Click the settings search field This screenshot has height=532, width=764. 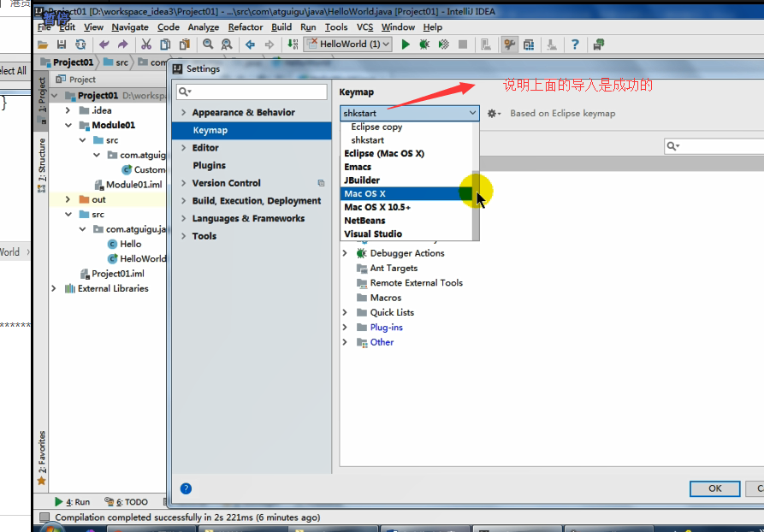click(x=252, y=92)
